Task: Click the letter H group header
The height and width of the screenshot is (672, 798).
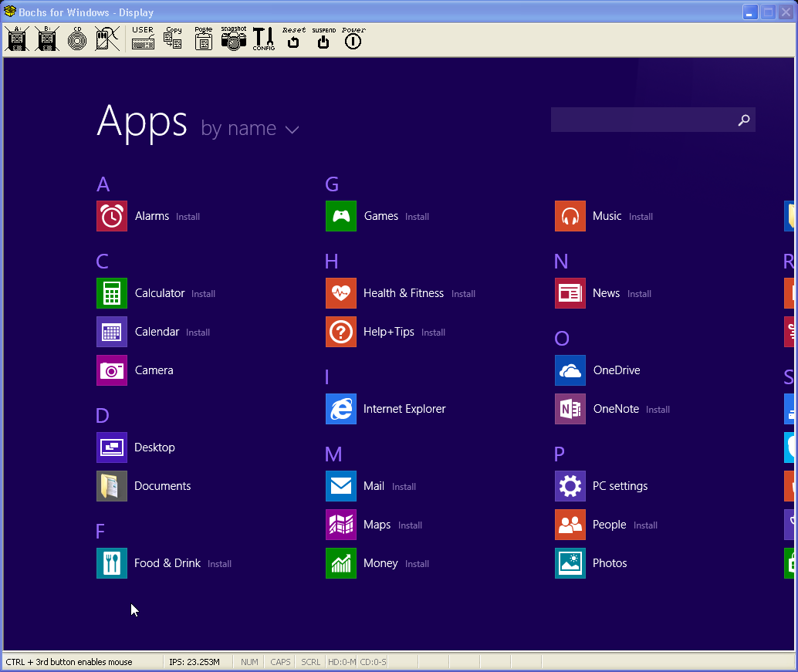Action: 331,262
